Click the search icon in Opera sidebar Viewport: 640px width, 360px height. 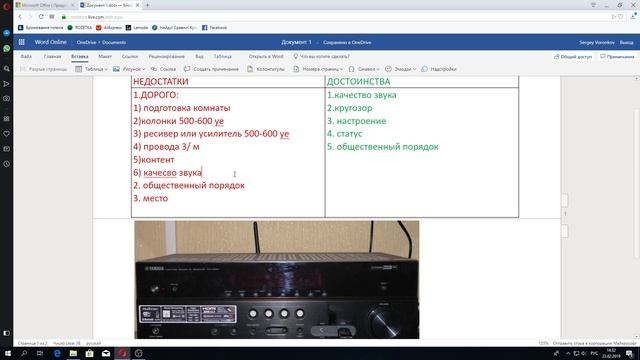coord(6,69)
